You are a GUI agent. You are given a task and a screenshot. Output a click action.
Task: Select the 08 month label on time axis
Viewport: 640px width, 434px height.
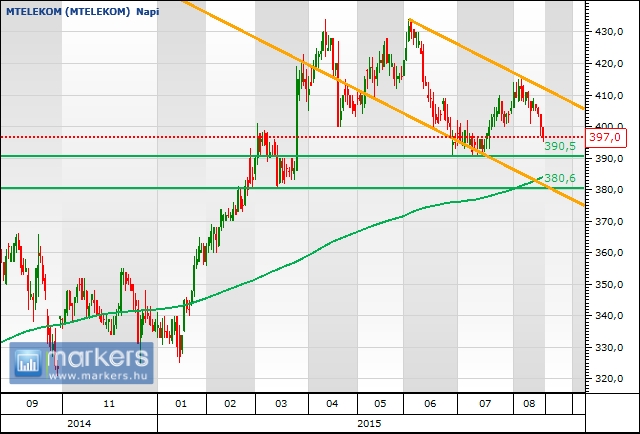click(529, 404)
